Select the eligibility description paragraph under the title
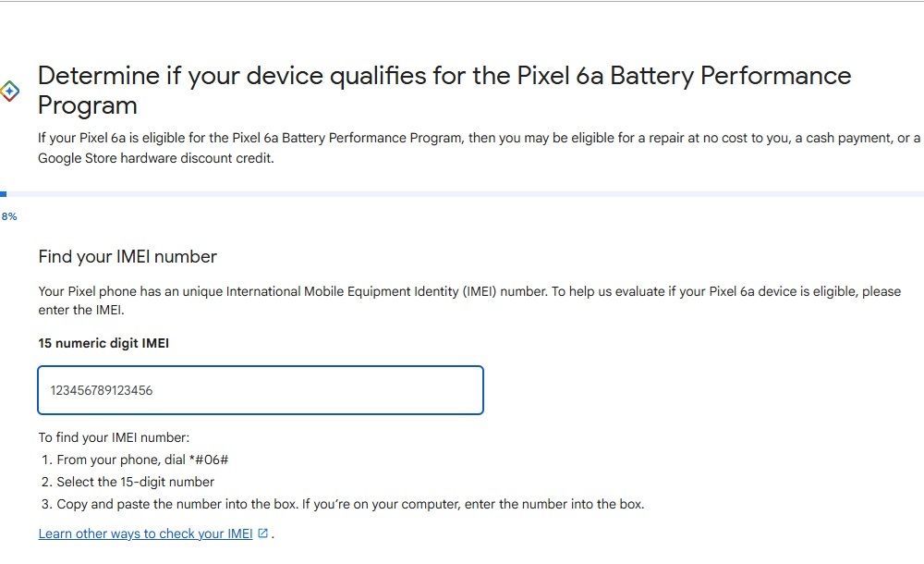Viewport: 924px width, 564px height. click(x=462, y=148)
